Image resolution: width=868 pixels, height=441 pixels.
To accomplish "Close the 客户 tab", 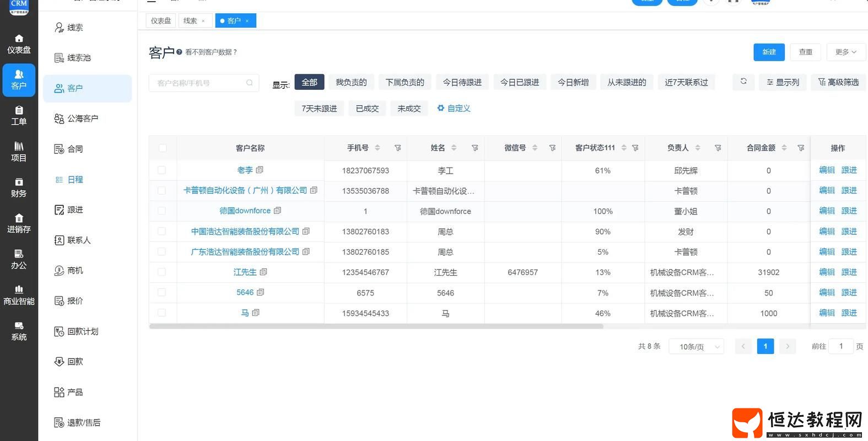I will click(x=247, y=21).
